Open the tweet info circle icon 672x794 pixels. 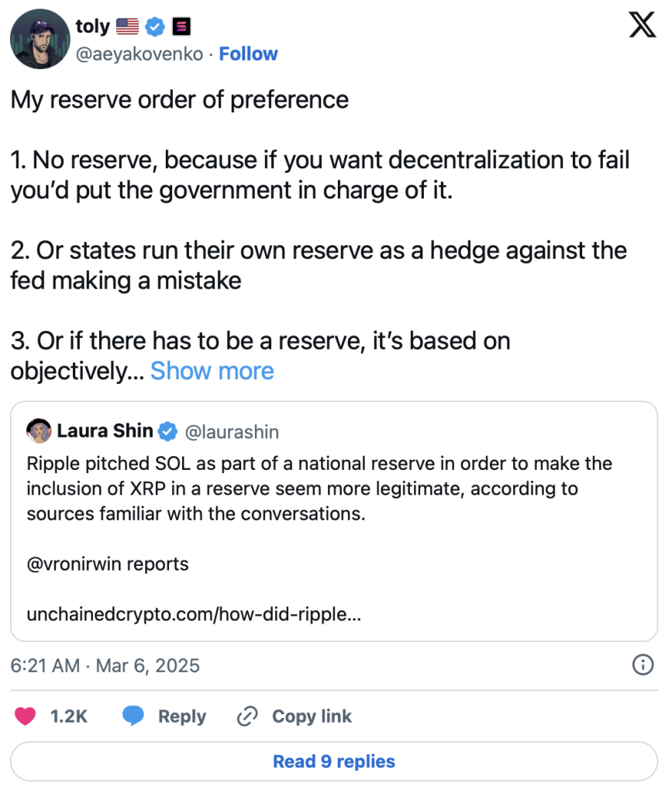(x=643, y=665)
